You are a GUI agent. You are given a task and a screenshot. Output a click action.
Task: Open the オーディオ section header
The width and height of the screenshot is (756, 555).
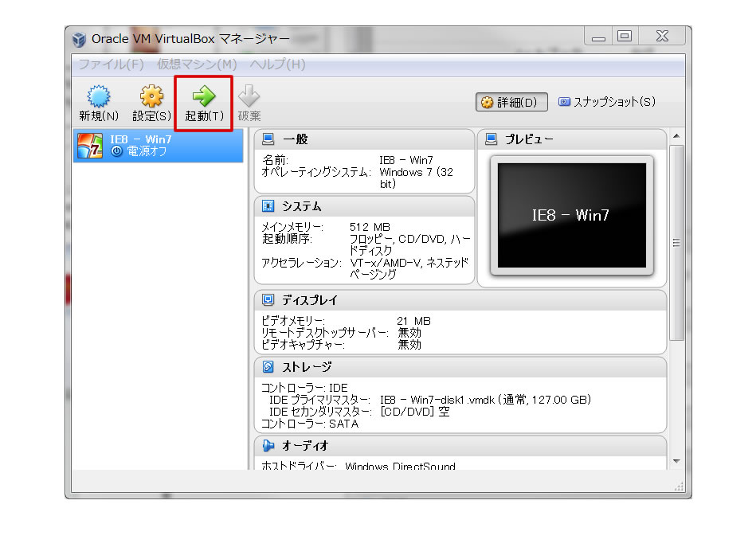pyautogui.click(x=460, y=446)
